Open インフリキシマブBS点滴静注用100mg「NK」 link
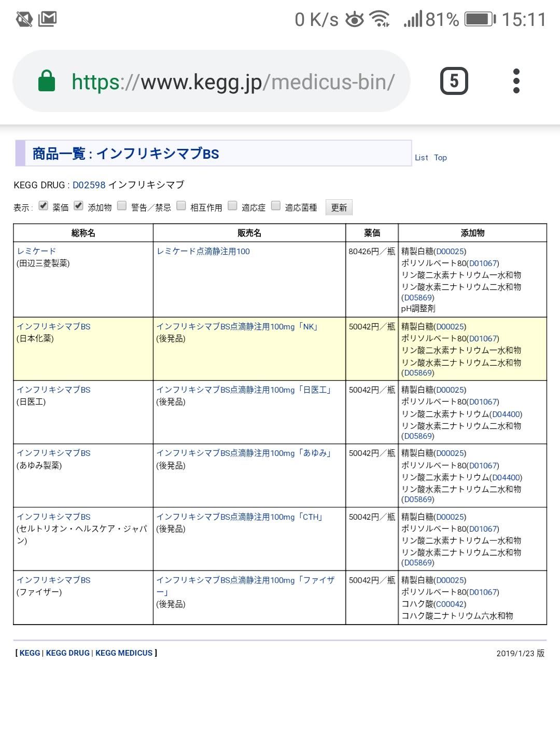Screen dimensions: 560x747 (x=237, y=326)
